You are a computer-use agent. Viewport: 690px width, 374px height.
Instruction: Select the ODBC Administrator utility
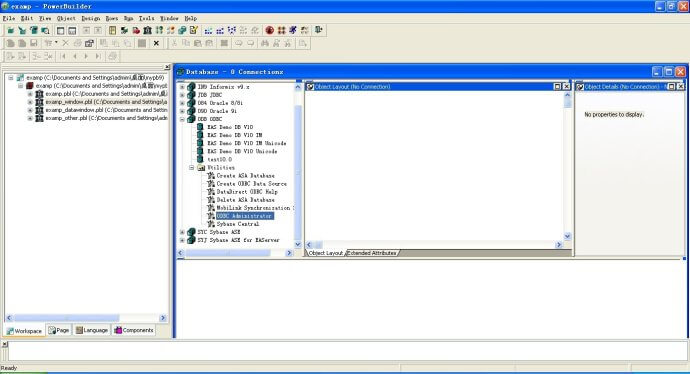point(245,216)
